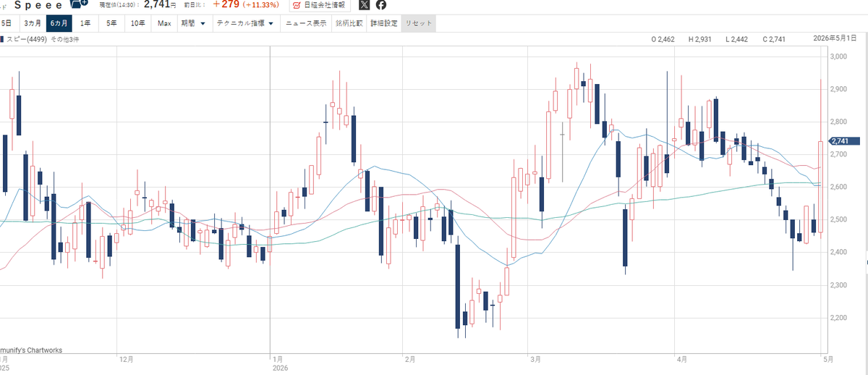The image size is (868, 375).
Task: Select the 5日 chart range tab
Action: click(9, 23)
